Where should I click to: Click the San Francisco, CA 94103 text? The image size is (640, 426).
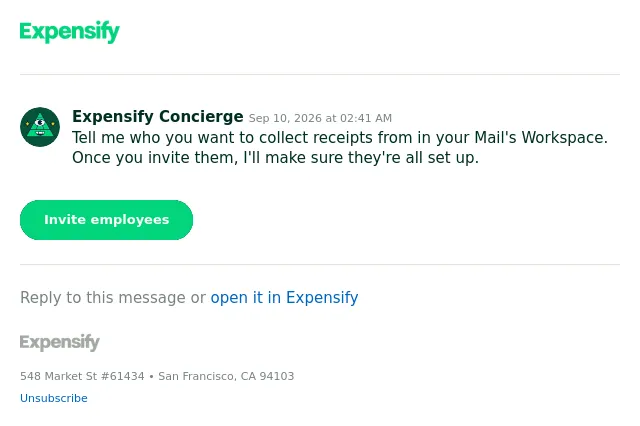[226, 376]
